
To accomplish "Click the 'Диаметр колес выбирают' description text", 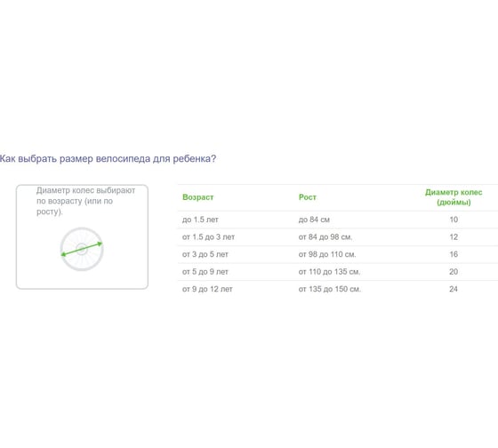I will (85, 190).
